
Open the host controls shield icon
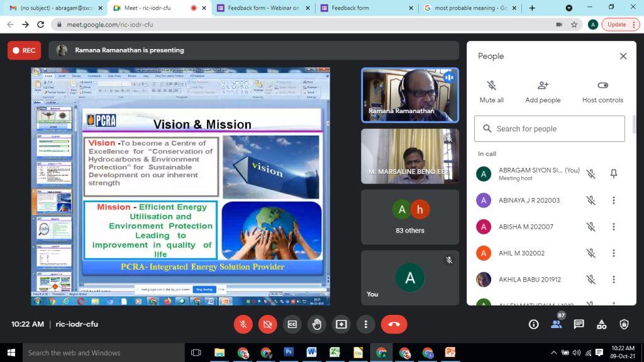point(623,324)
